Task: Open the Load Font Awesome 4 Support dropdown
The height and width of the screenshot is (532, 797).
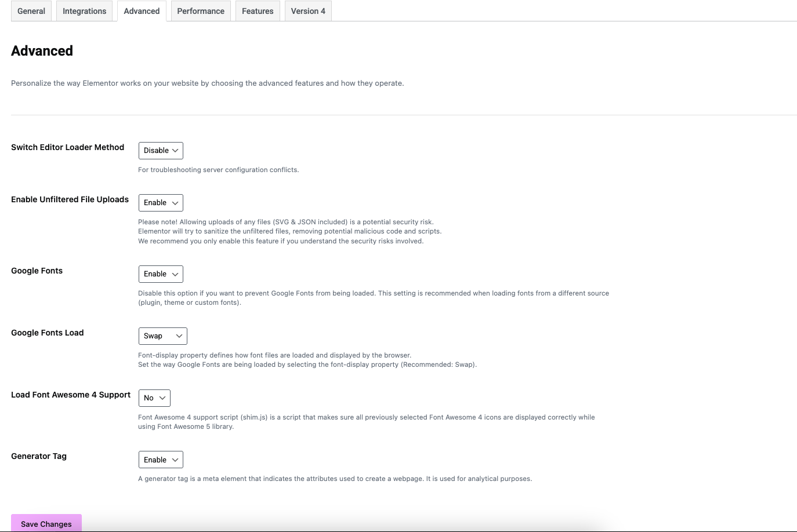Action: coord(154,398)
